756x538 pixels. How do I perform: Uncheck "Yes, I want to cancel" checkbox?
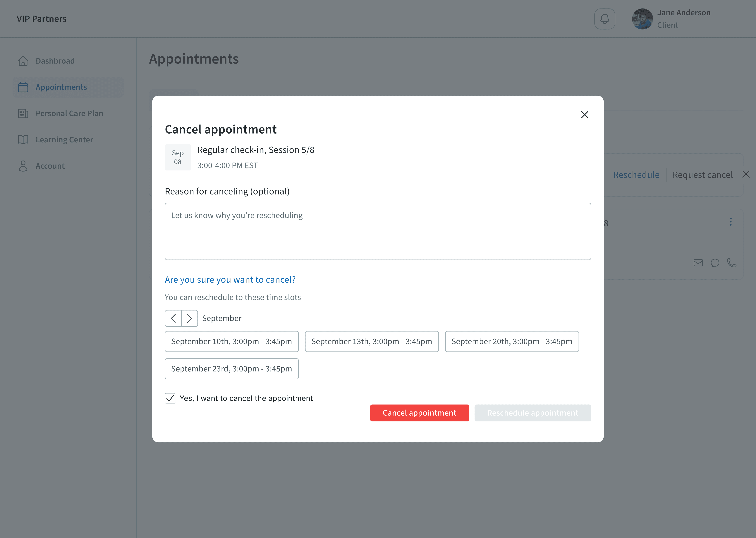[170, 398]
